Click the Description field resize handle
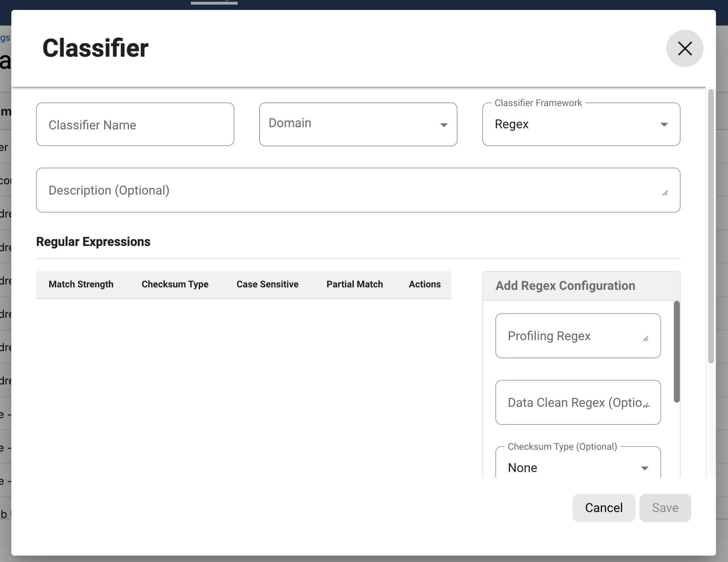Screen dimensions: 728x562 coord(665,193)
